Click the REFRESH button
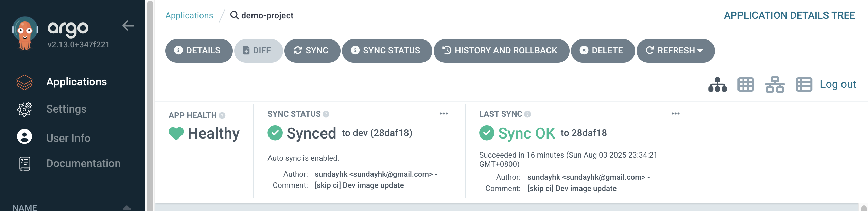 point(676,51)
